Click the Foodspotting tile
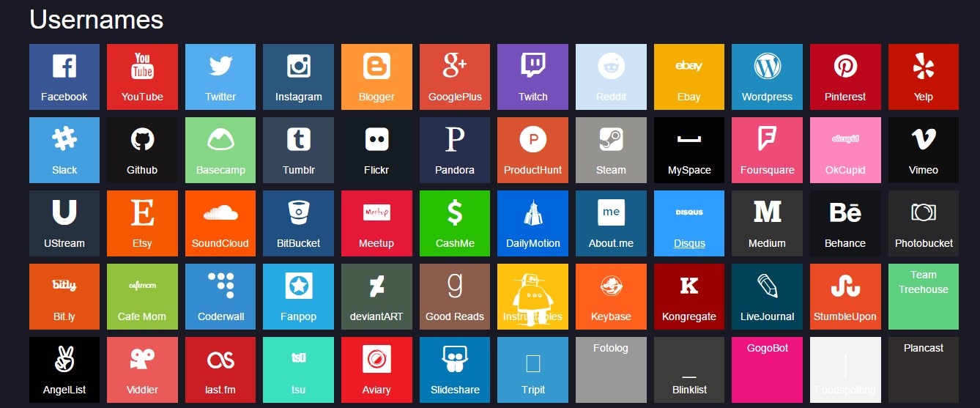Image resolution: width=980 pixels, height=408 pixels. pos(845,370)
